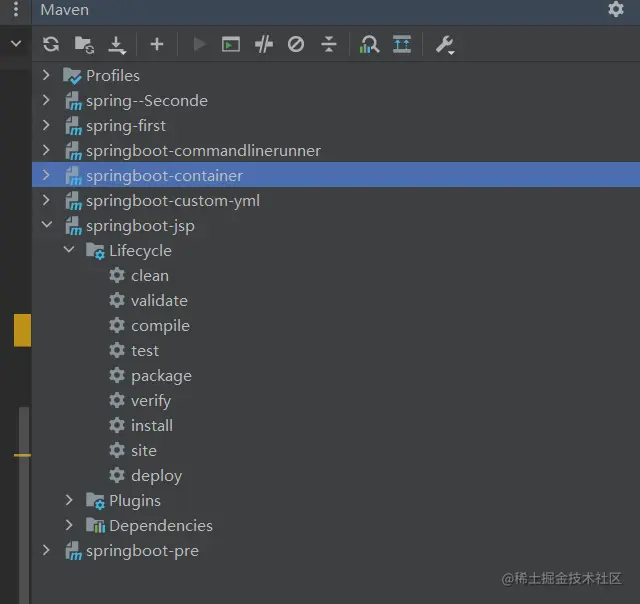Collapse all tree nodes
Image resolution: width=640 pixels, height=604 pixels.
(329, 44)
